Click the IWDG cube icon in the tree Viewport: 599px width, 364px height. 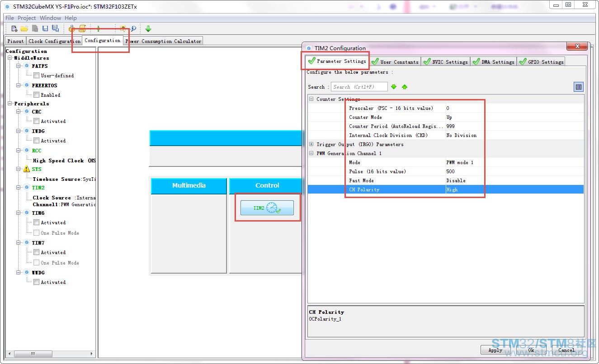pos(27,131)
